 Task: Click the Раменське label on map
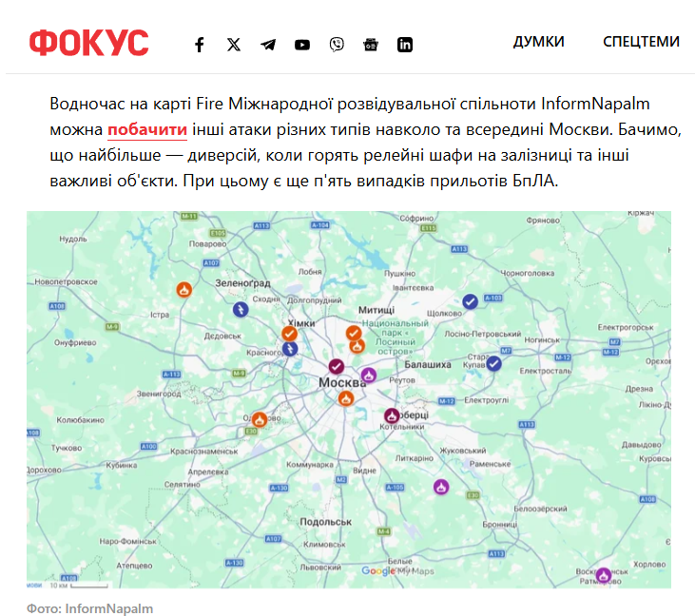[491, 464]
